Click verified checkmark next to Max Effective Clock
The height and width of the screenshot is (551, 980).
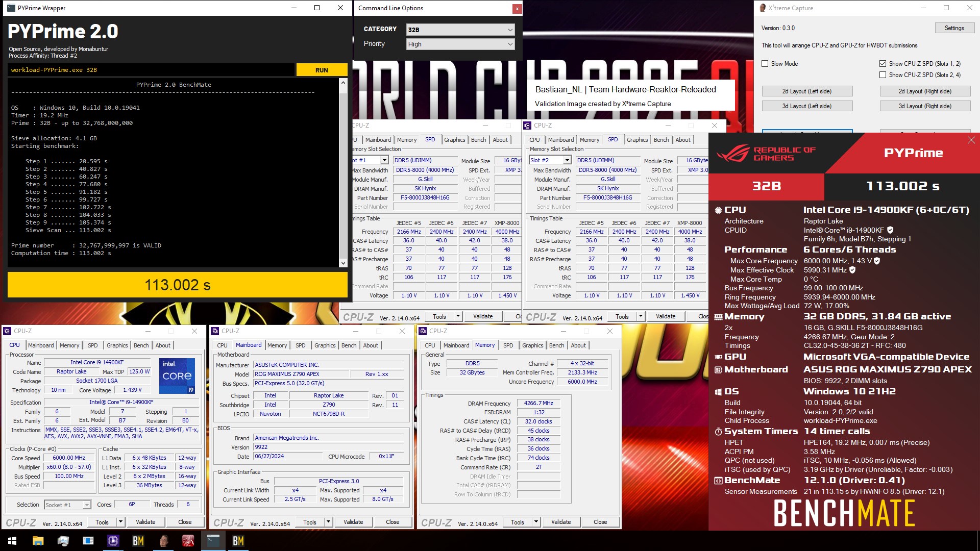tap(852, 270)
